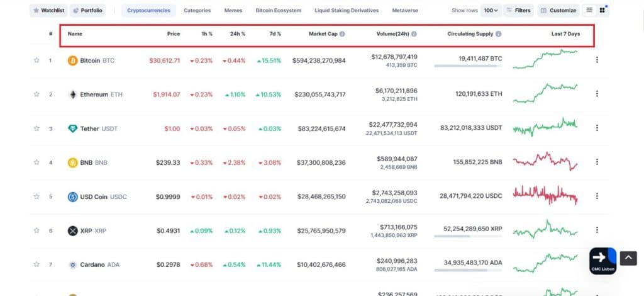This screenshot has width=644, height=296.
Task: Click Circulating Supply info icon
Action: tap(498, 34)
